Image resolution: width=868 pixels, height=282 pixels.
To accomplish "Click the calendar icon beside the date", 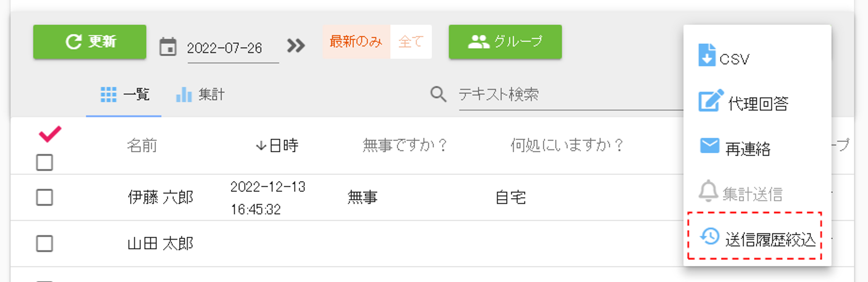I will pos(168,47).
